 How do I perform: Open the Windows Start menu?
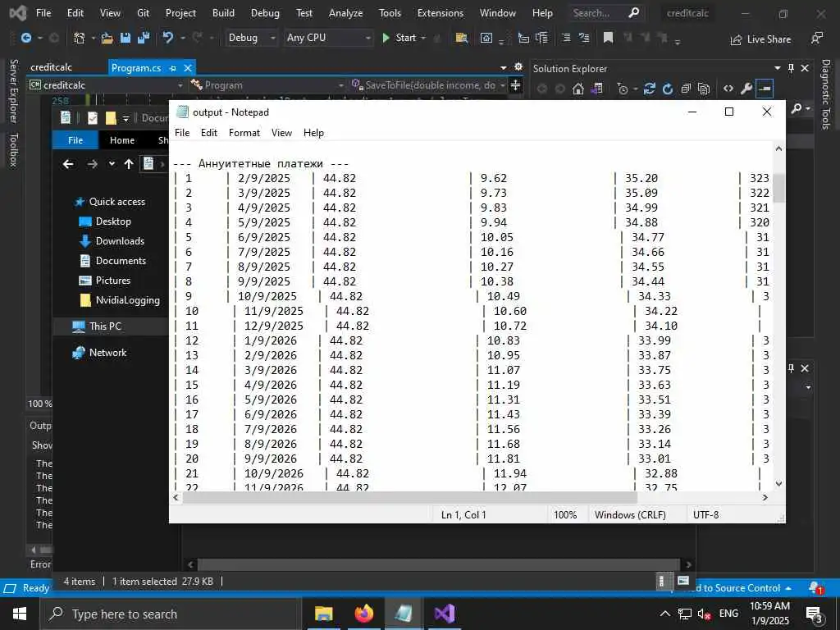20,614
